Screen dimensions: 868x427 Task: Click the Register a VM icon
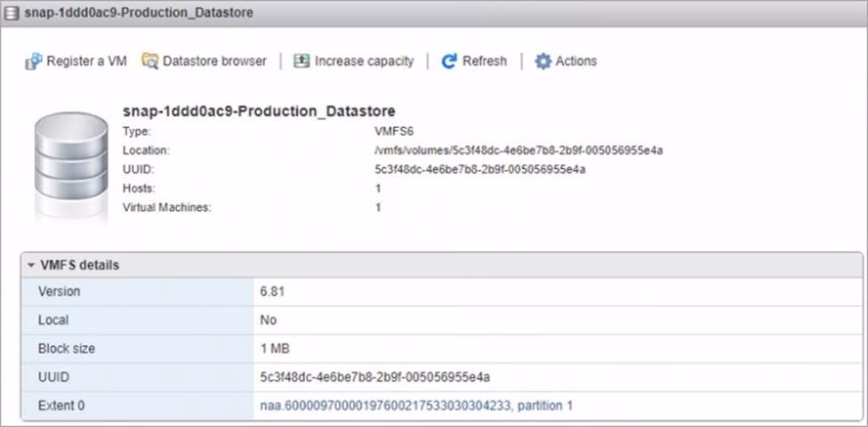(33, 61)
